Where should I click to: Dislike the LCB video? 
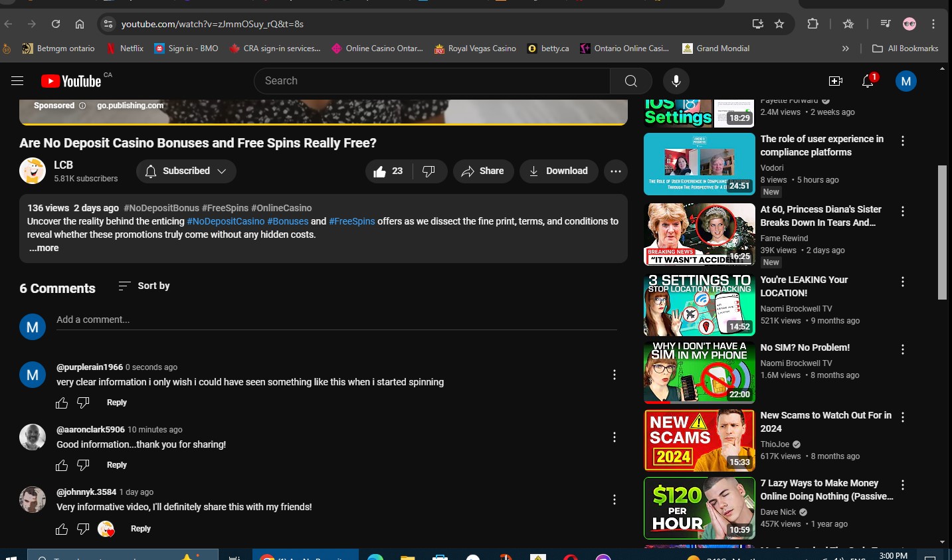coord(429,171)
